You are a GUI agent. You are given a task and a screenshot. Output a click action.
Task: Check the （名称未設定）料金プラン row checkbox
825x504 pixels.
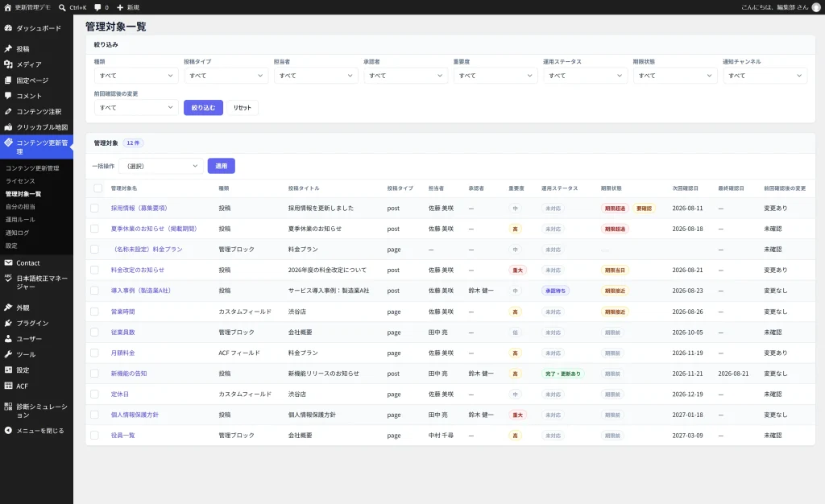[x=95, y=249]
